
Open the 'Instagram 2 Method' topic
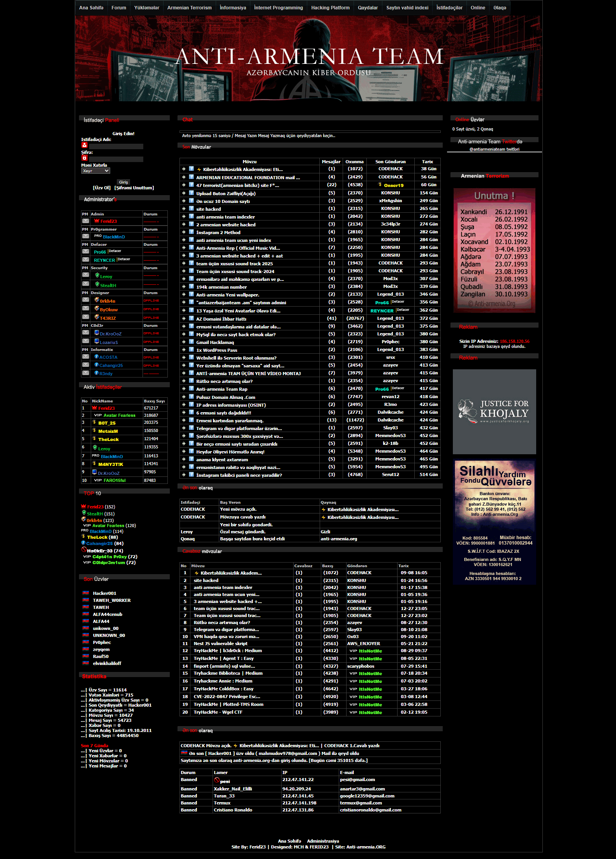pos(218,232)
